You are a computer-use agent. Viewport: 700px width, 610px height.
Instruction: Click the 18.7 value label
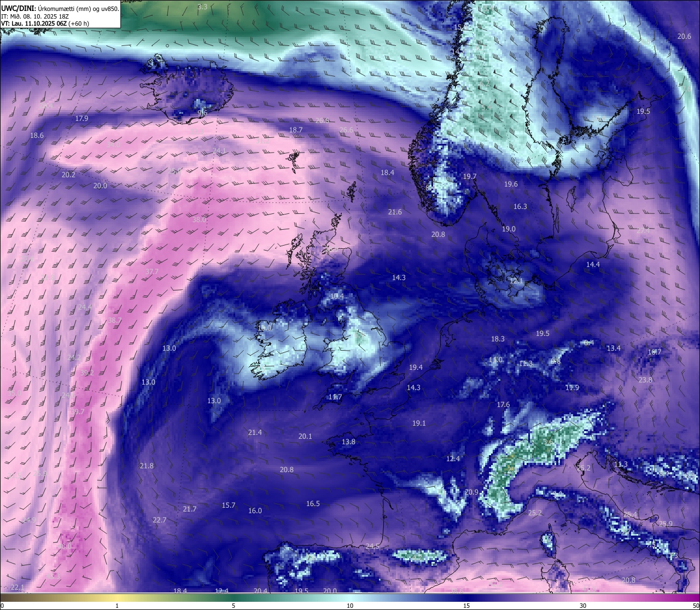pyautogui.click(x=296, y=130)
